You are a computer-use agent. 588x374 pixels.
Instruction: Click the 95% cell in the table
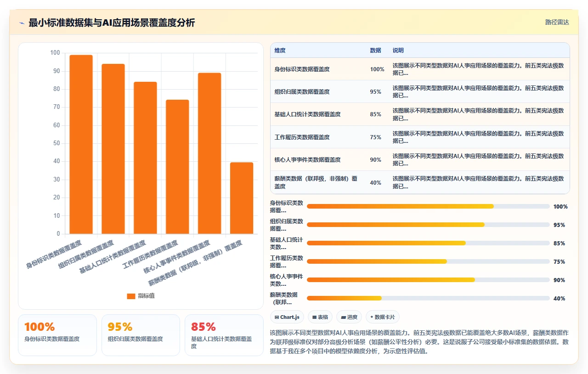tap(376, 92)
